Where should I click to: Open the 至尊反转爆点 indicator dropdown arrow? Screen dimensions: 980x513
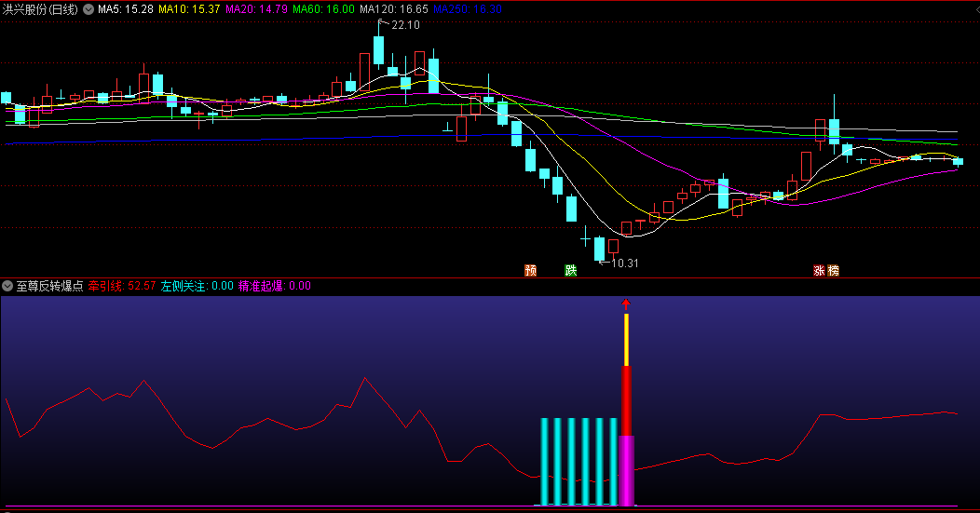point(7,286)
